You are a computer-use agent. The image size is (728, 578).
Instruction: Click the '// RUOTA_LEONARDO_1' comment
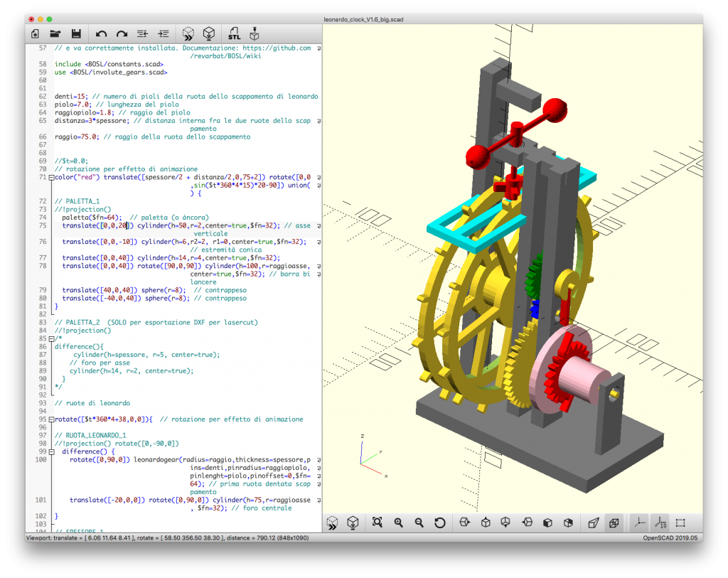click(x=90, y=436)
